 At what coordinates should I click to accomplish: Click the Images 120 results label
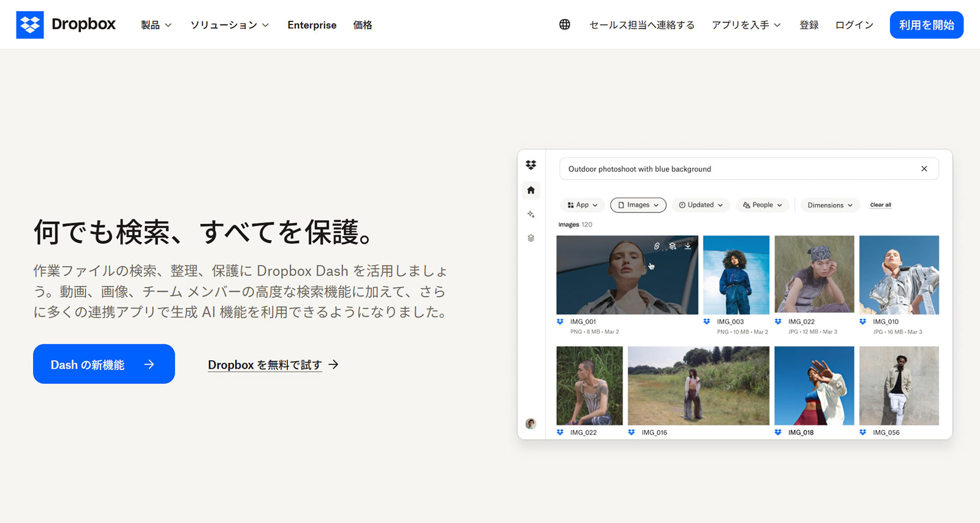(575, 225)
